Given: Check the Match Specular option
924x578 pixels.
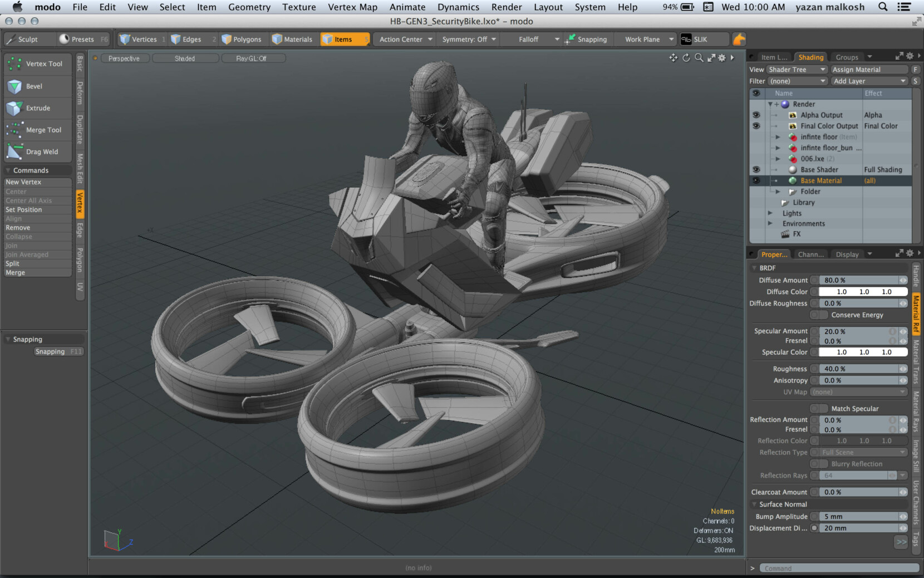Looking at the screenshot, I should pyautogui.click(x=818, y=408).
